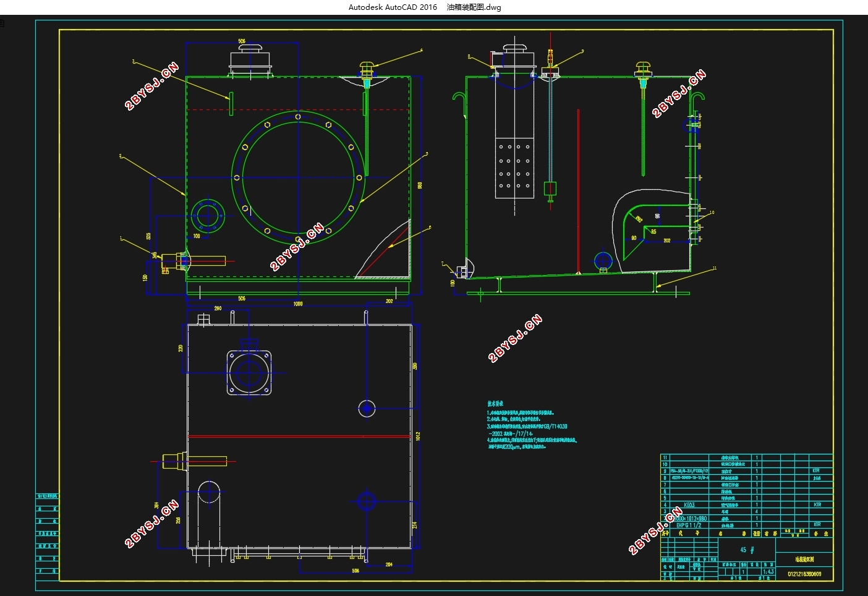Image resolution: width=868 pixels, height=596 pixels.
Task: Click the note line starting with '-2002'
Action: (511, 433)
